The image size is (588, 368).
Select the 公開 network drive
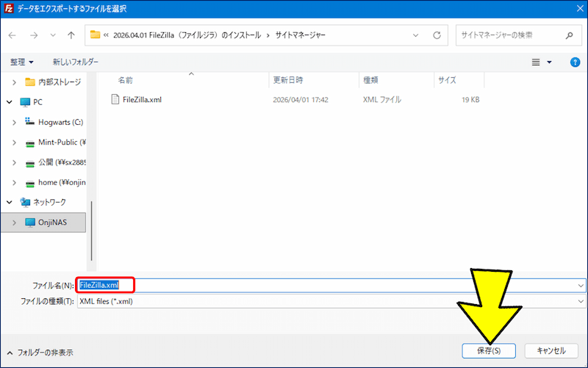[x=55, y=162]
